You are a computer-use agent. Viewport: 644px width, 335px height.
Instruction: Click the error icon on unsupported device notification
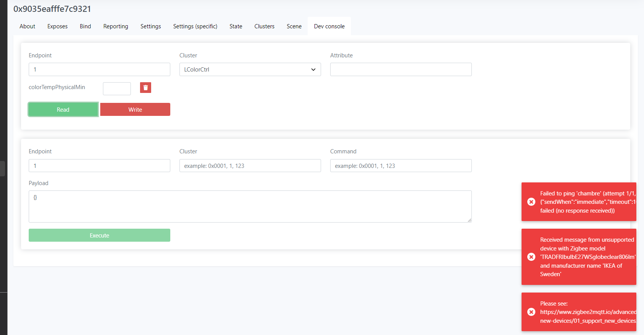tap(531, 257)
